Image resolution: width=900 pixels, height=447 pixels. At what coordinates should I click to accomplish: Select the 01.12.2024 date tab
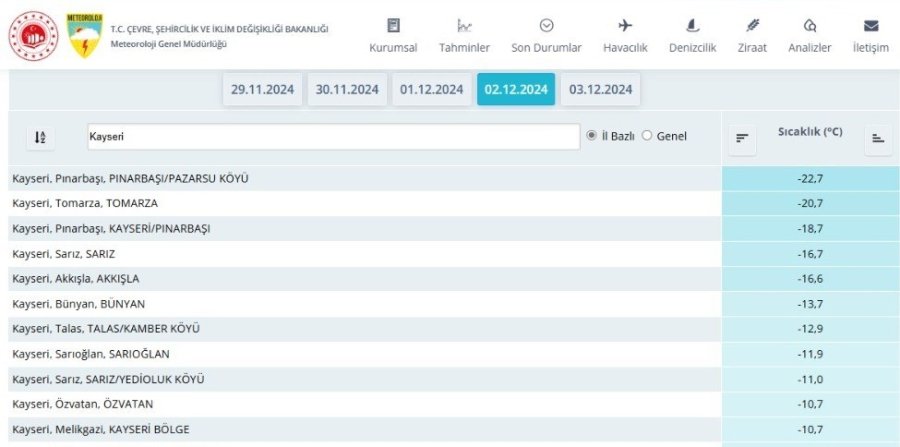432,89
